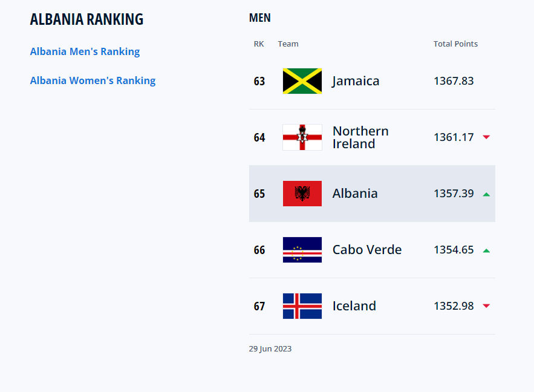Select the Northern Ireland team name
534x392 pixels.
pyautogui.click(x=360, y=137)
